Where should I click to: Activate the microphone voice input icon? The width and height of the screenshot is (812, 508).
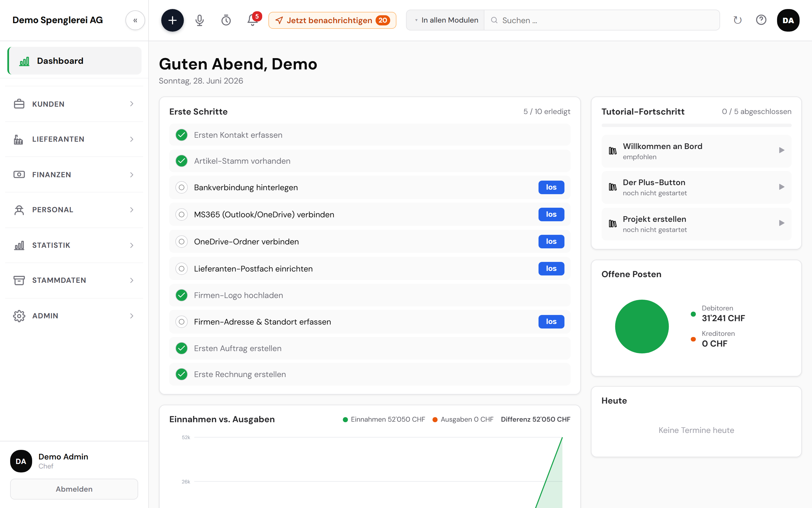tap(199, 20)
